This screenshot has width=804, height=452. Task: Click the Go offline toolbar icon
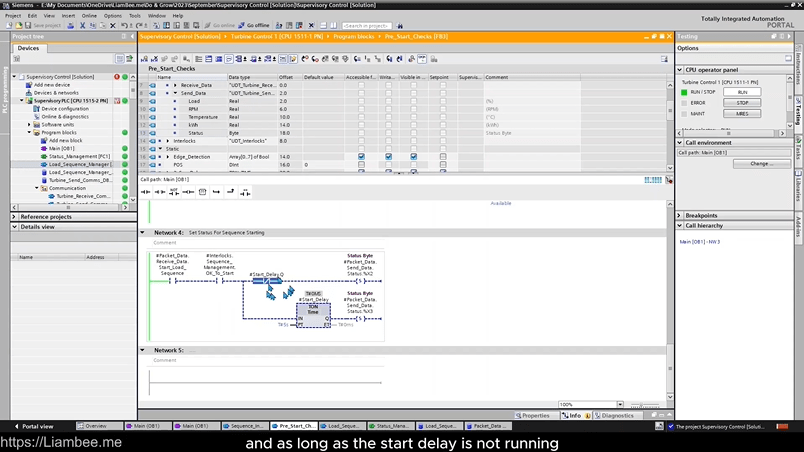[x=255, y=25]
